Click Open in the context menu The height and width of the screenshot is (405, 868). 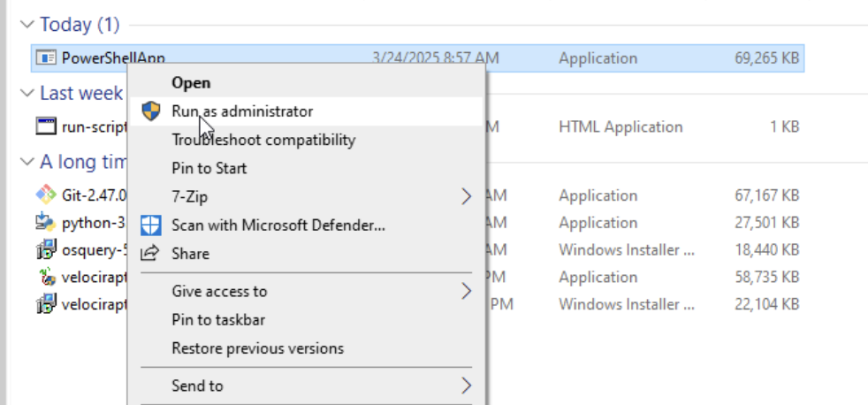point(191,83)
